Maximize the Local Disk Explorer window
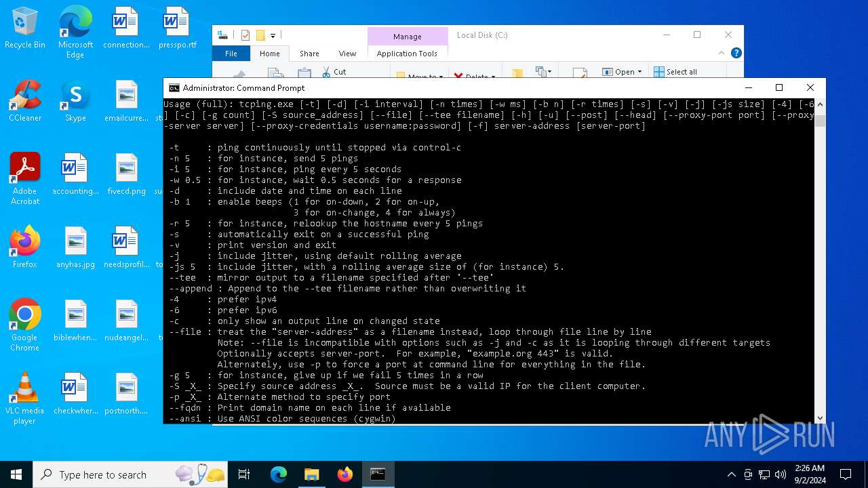The height and width of the screenshot is (488, 868). (x=697, y=35)
